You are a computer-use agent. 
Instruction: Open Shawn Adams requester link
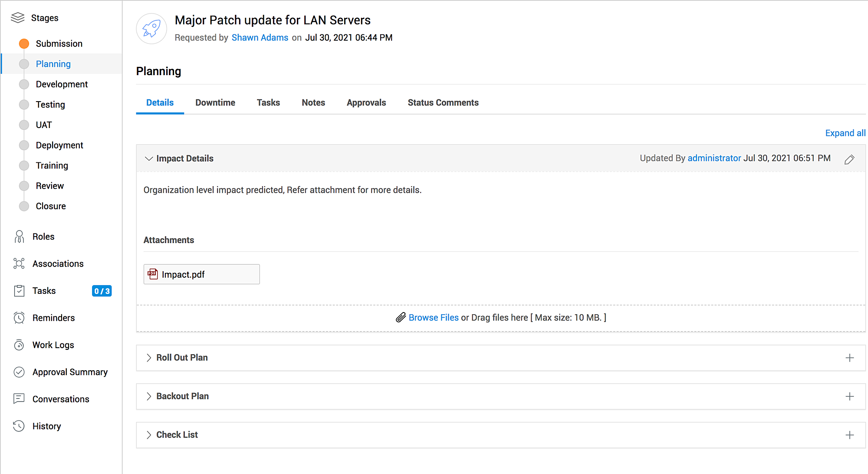[x=260, y=38]
